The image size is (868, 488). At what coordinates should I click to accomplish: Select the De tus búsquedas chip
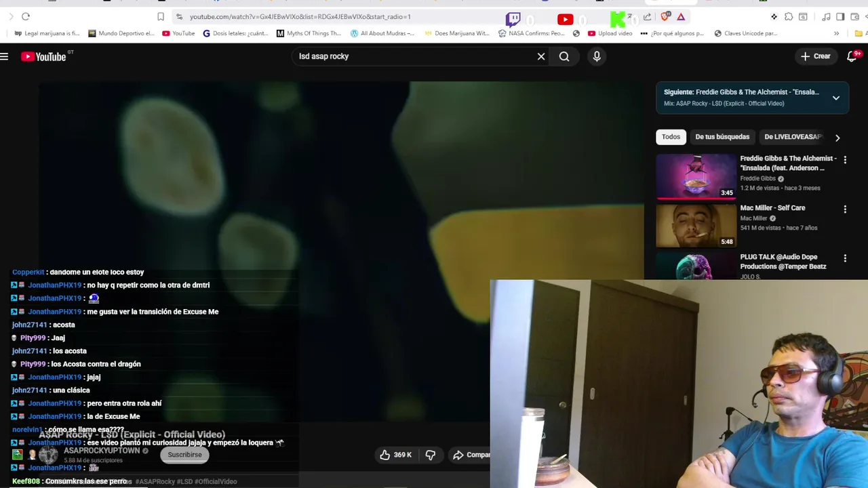point(722,137)
